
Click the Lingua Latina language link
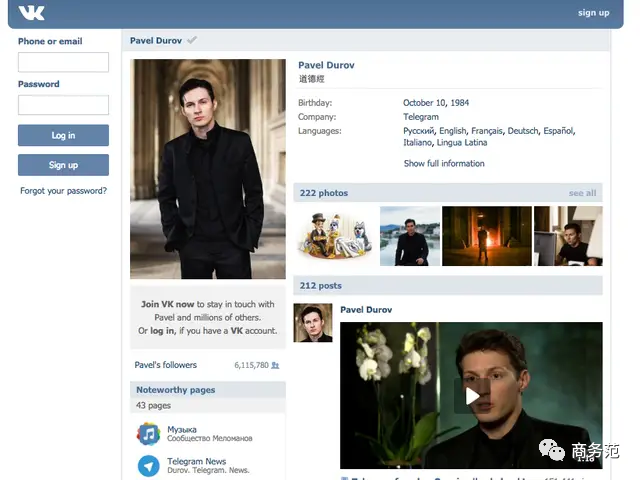click(x=462, y=142)
